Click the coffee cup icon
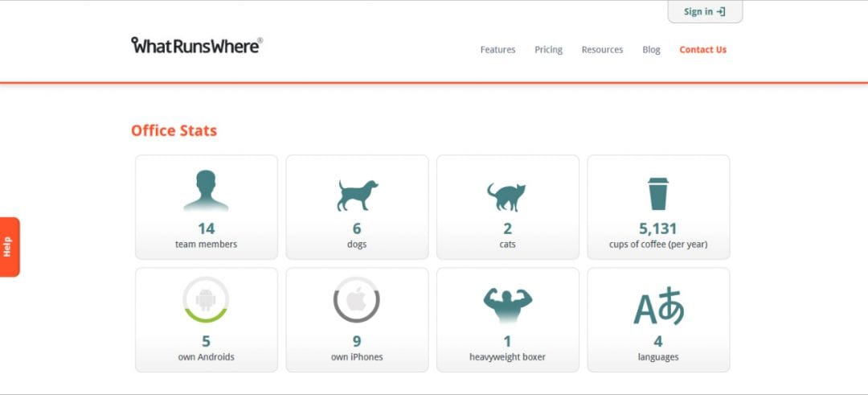 [x=658, y=194]
